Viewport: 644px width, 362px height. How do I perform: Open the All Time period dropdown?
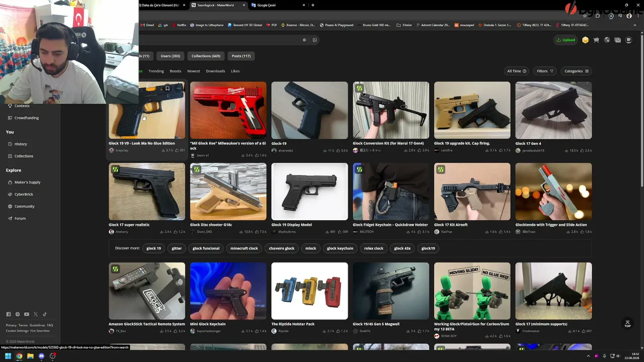517,71
